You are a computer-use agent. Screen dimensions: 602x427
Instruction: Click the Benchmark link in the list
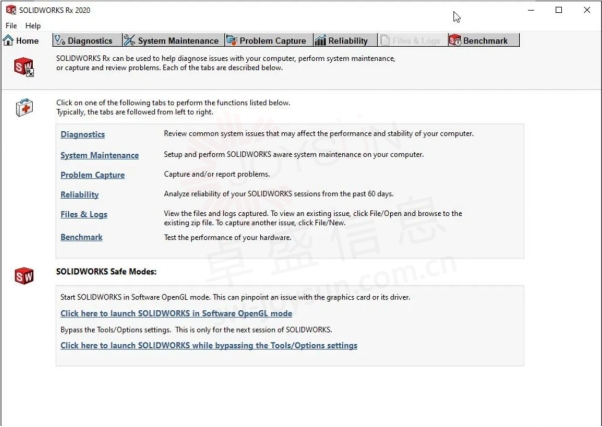[x=81, y=237]
